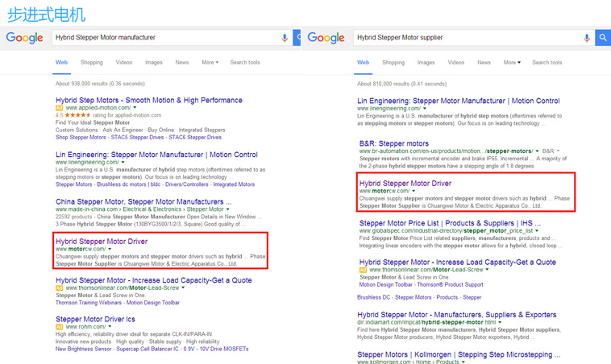The height and width of the screenshot is (364, 611).
Task: Open 'Drivers/Controllers' sitelink
Action: (187, 184)
